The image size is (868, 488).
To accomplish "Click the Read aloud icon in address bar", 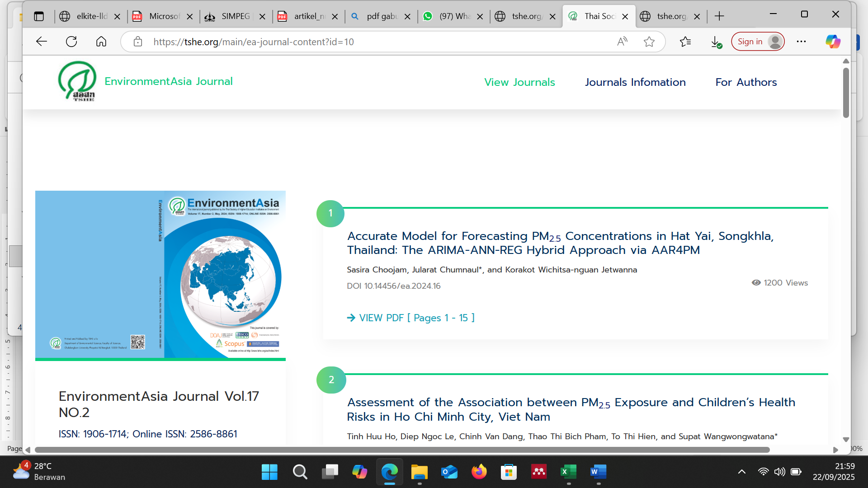I will tap(622, 42).
